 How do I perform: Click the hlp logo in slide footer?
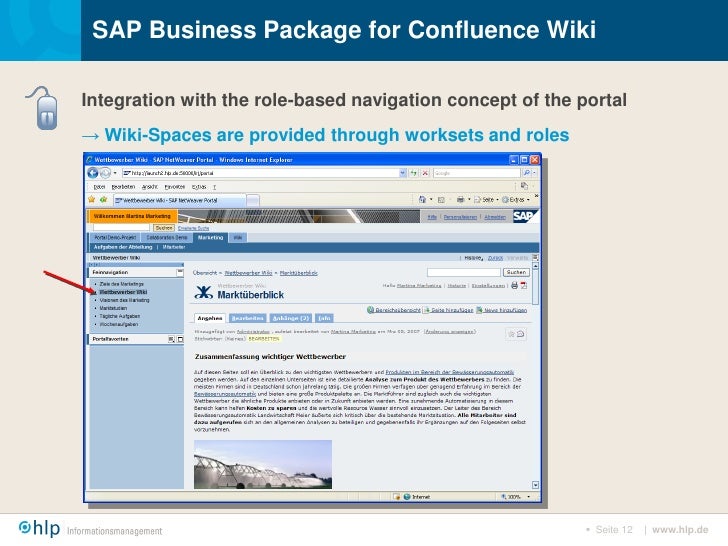click(x=39, y=528)
